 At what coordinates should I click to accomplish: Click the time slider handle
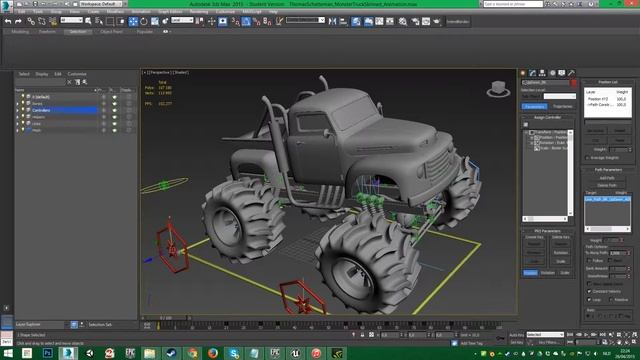(x=166, y=318)
